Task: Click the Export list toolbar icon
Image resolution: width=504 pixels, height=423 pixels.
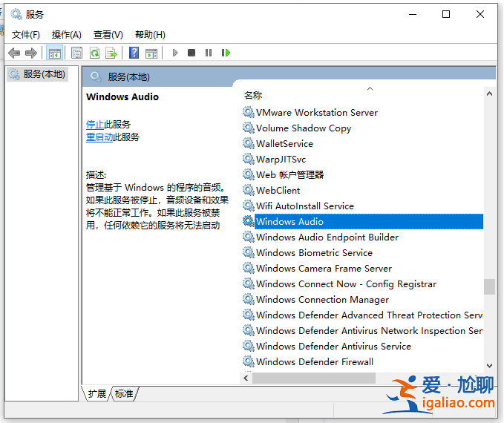Action: [111, 53]
